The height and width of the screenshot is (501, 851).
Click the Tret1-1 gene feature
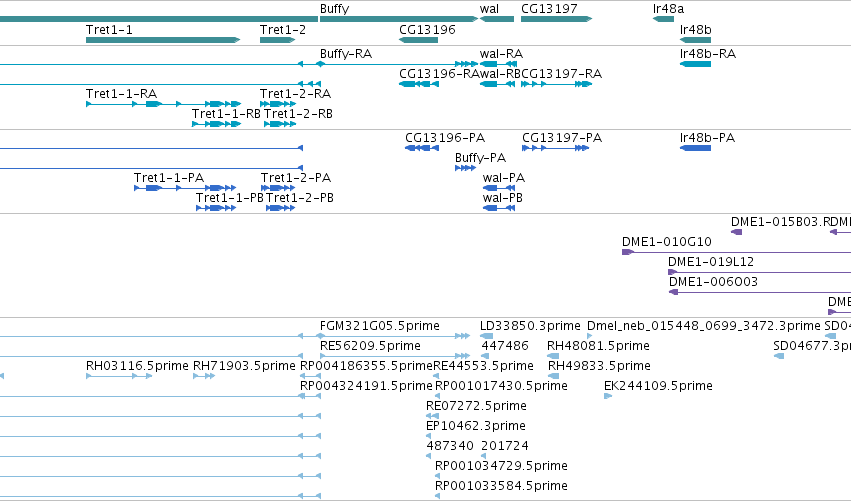click(x=163, y=40)
